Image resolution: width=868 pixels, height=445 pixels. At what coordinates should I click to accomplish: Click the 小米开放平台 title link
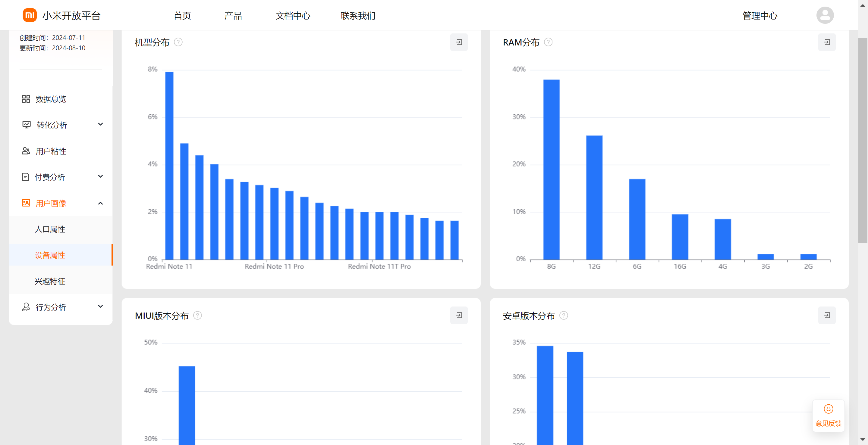(x=71, y=15)
